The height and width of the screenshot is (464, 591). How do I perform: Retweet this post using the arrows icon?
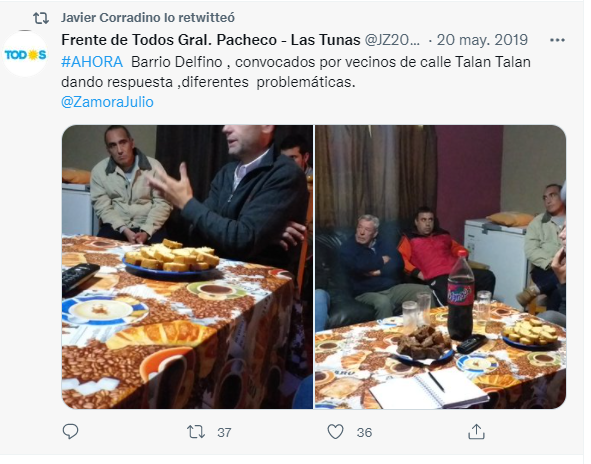(196, 432)
